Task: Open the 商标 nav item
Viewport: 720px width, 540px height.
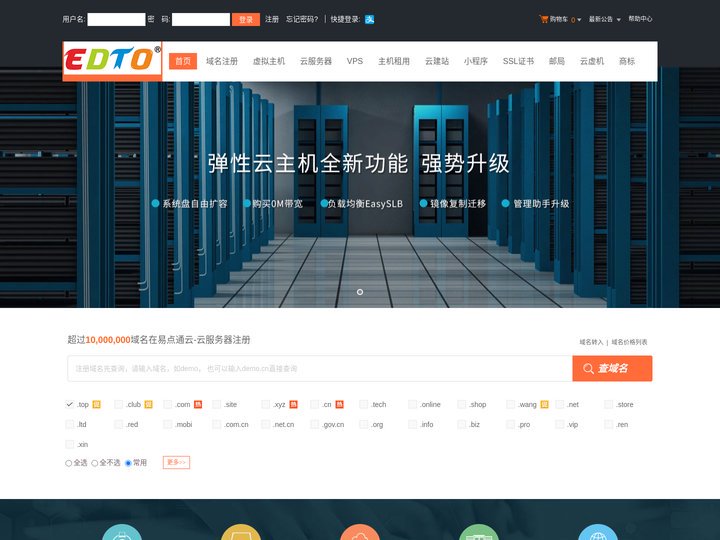Action: 627,61
